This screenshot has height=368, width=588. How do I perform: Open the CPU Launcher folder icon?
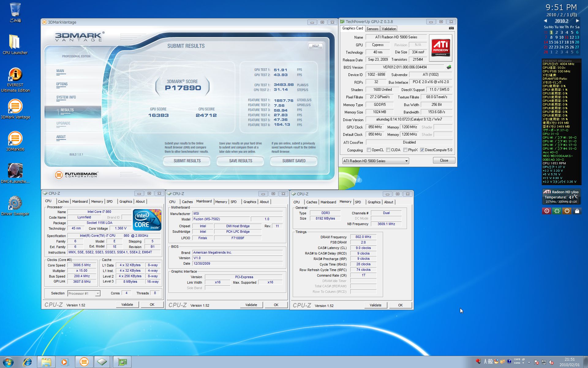pos(15,44)
